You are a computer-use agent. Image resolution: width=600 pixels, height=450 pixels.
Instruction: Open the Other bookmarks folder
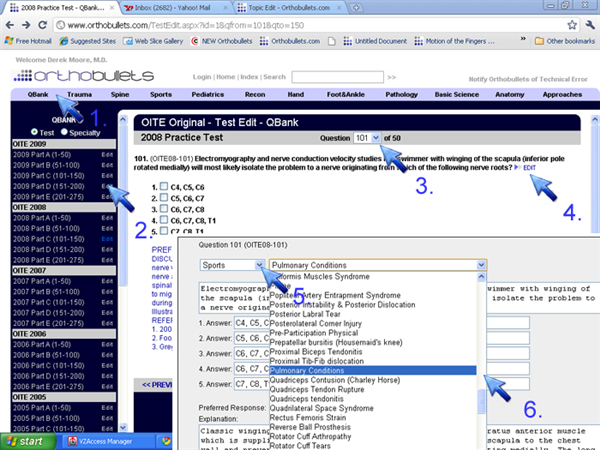(565, 41)
